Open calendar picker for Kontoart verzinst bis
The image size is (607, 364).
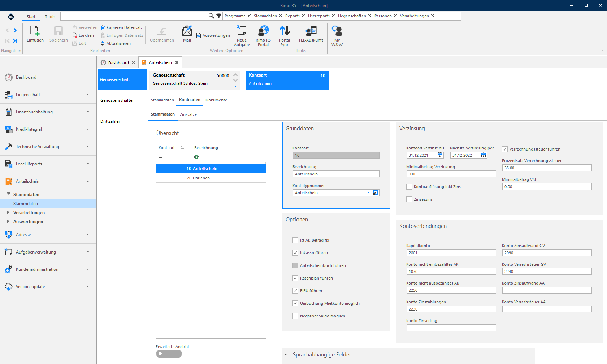(x=440, y=155)
